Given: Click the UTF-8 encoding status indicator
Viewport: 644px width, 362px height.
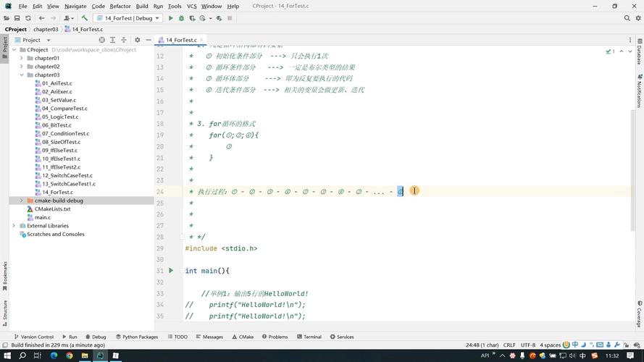Looking at the screenshot, I should (x=527, y=345).
